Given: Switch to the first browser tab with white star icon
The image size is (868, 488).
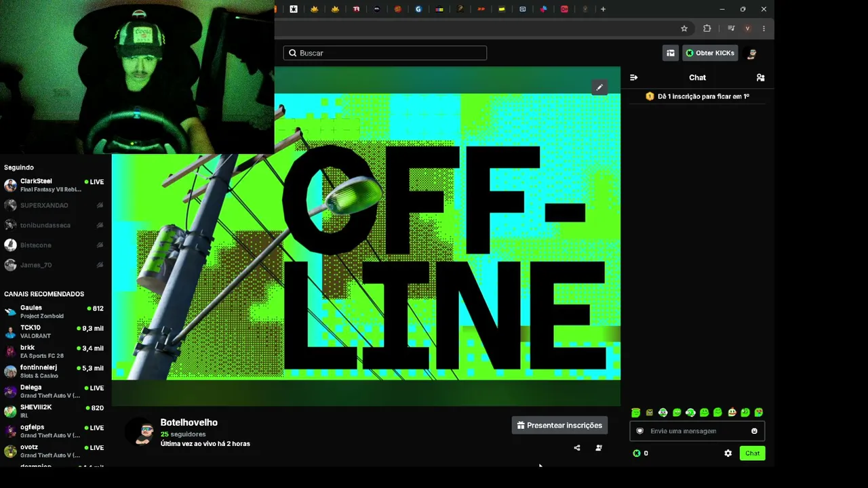Looking at the screenshot, I should pyautogui.click(x=294, y=9).
